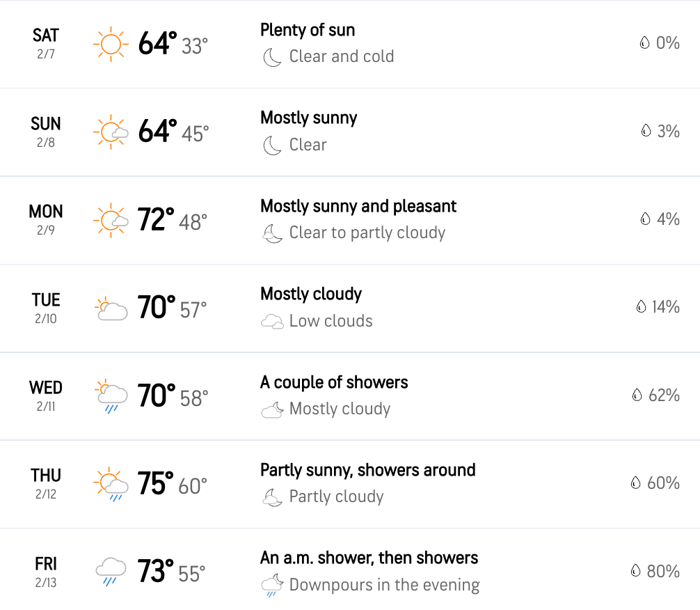The width and height of the screenshot is (700, 610).
Task: Select the 'A couple of showers' forecast
Action: [334, 382]
